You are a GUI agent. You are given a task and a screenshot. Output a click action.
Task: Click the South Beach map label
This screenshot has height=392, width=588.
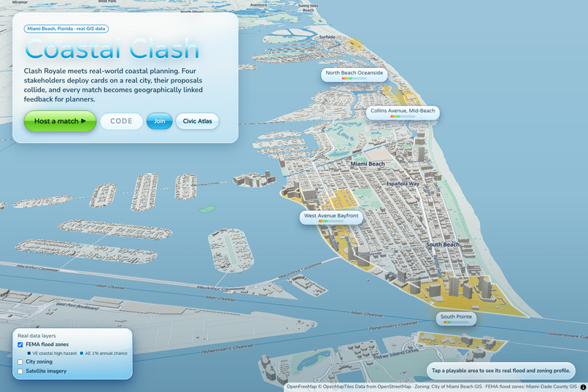click(443, 245)
